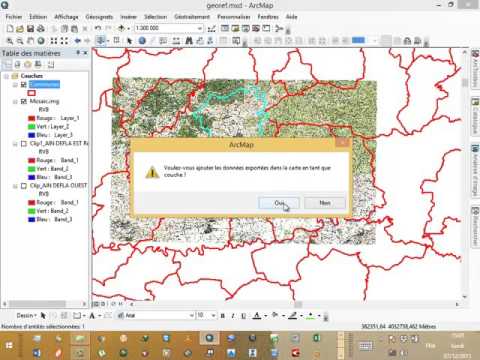The width and height of the screenshot is (480, 360).
Task: Open the map scale 1:300 000 dropdown
Action: pyautogui.click(x=200, y=28)
